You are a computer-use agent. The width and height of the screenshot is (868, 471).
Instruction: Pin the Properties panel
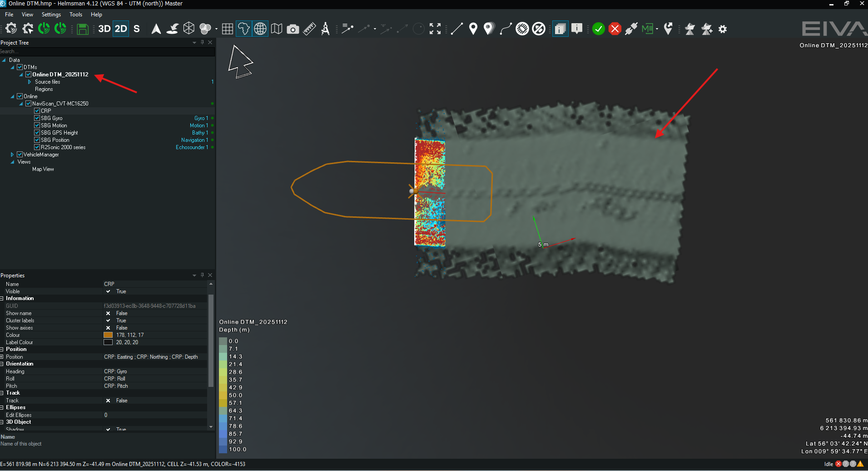pos(202,276)
